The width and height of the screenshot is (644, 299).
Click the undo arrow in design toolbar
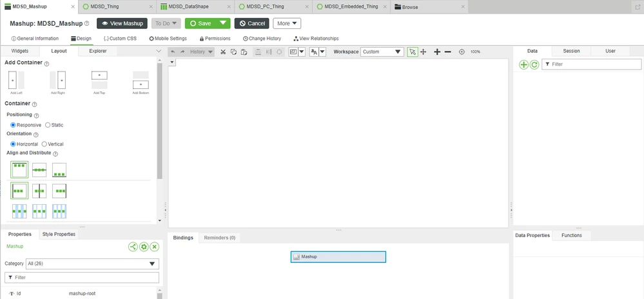pos(173,52)
